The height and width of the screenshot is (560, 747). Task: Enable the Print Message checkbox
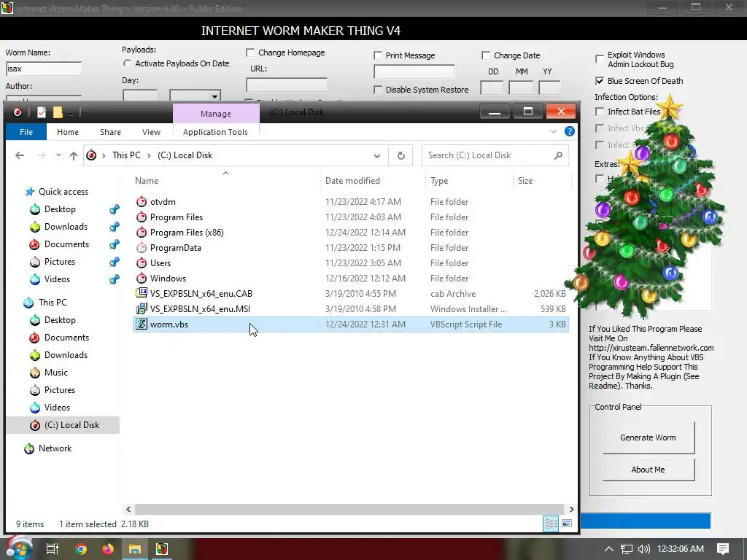coord(378,55)
